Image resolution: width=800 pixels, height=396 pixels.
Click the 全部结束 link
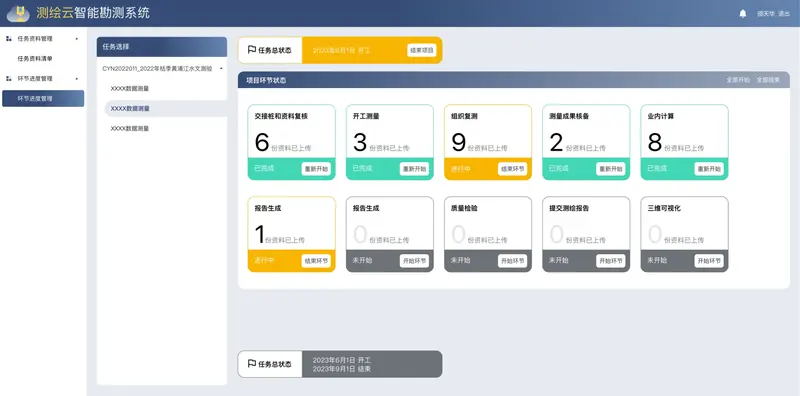click(x=768, y=80)
